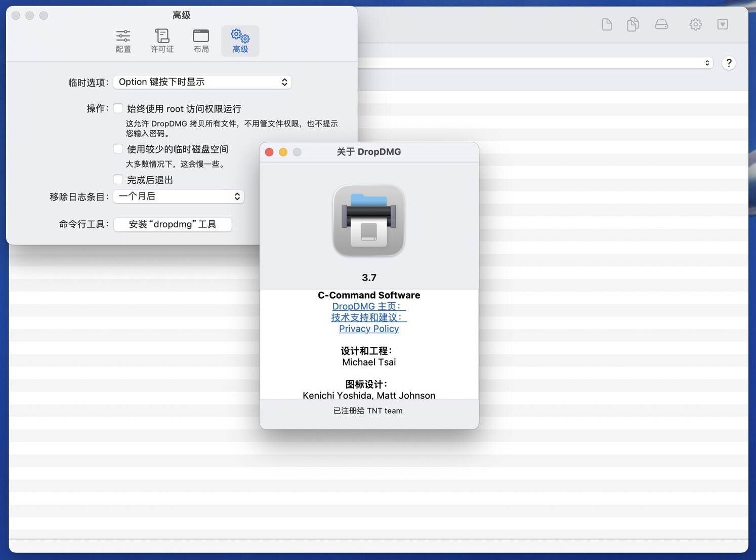Check the 完成后退出 option
This screenshot has width=756, height=560.
pyautogui.click(x=118, y=180)
